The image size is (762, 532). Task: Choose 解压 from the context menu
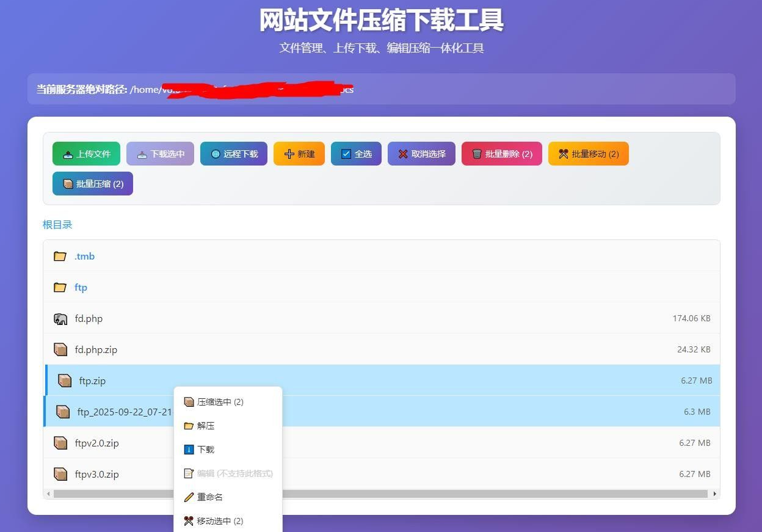(206, 426)
